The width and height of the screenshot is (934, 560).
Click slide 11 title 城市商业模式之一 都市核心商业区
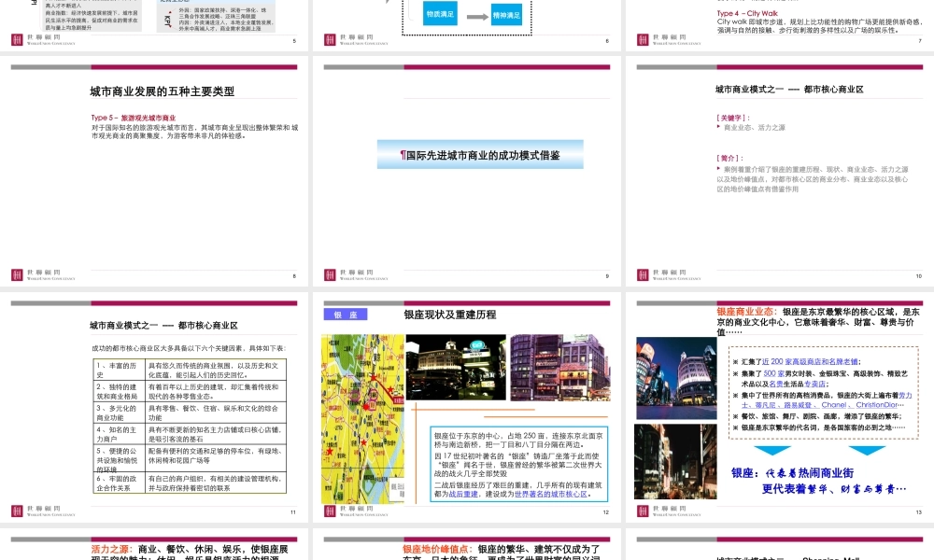click(163, 326)
